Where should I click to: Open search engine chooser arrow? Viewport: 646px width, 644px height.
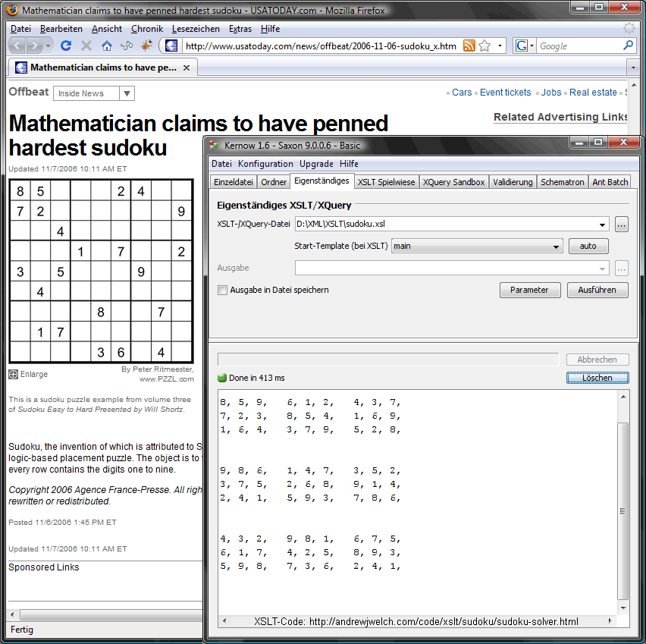tap(532, 46)
